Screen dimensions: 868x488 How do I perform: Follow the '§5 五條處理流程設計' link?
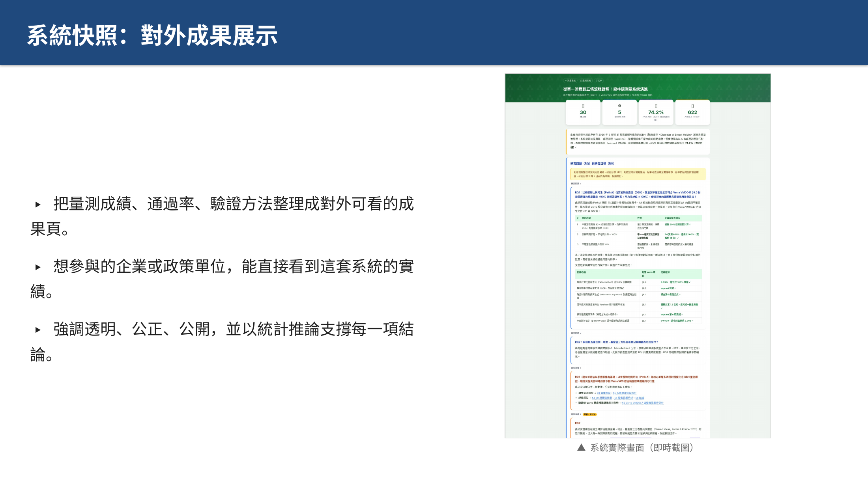pos(625,393)
